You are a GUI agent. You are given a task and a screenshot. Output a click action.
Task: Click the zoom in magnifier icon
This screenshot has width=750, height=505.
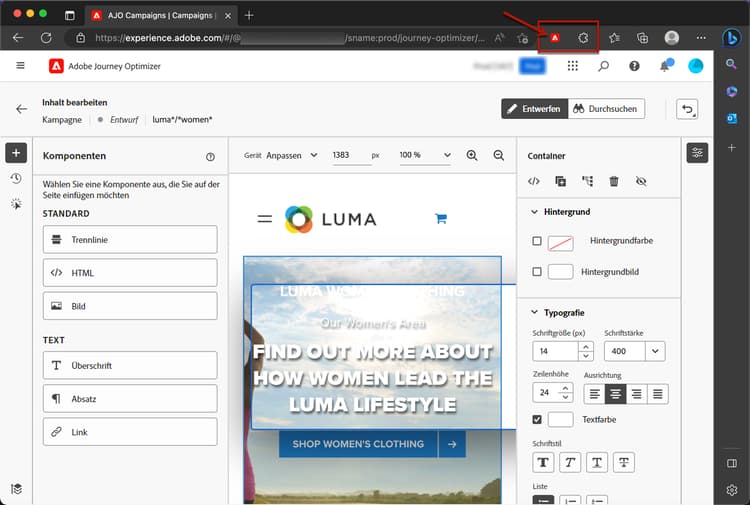[x=472, y=156]
